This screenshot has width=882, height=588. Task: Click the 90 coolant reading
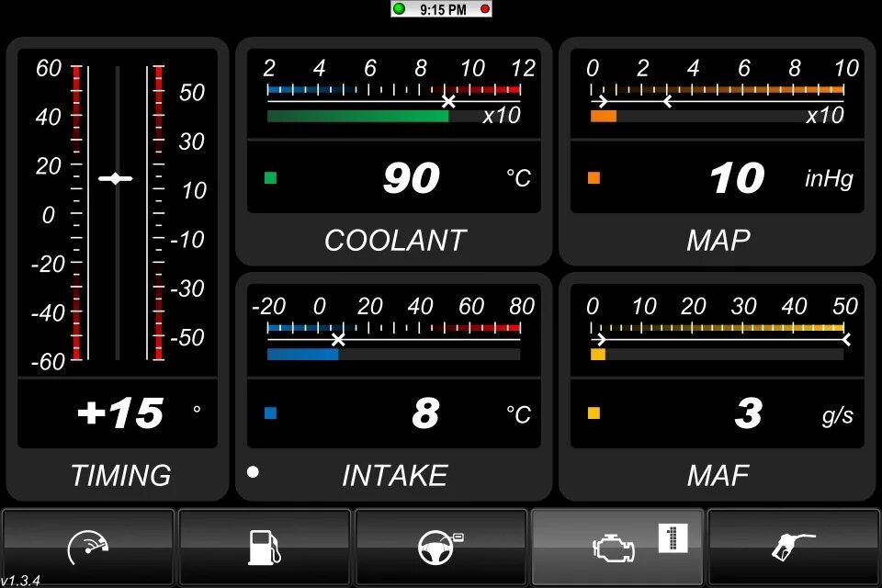(x=412, y=178)
